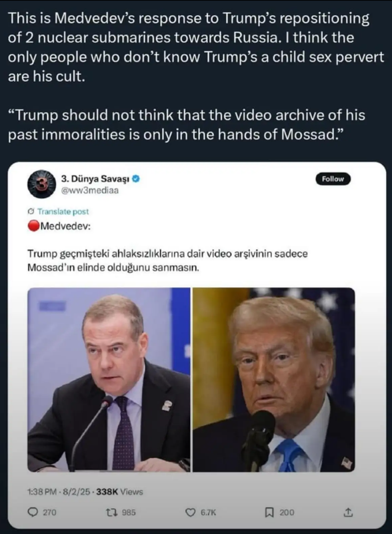Open the left photo of man in purple tie
Image resolution: width=392 pixels, height=534 pixels.
[109, 380]
